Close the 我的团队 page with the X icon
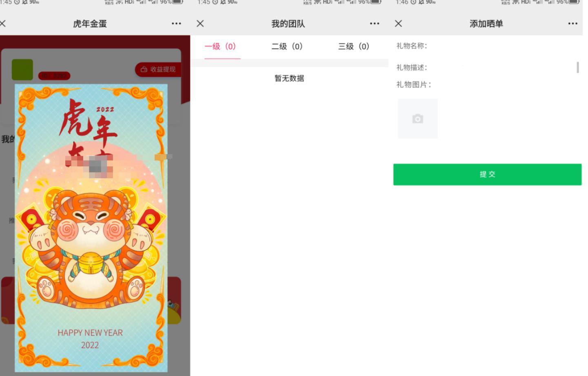588x376 pixels. [x=200, y=24]
